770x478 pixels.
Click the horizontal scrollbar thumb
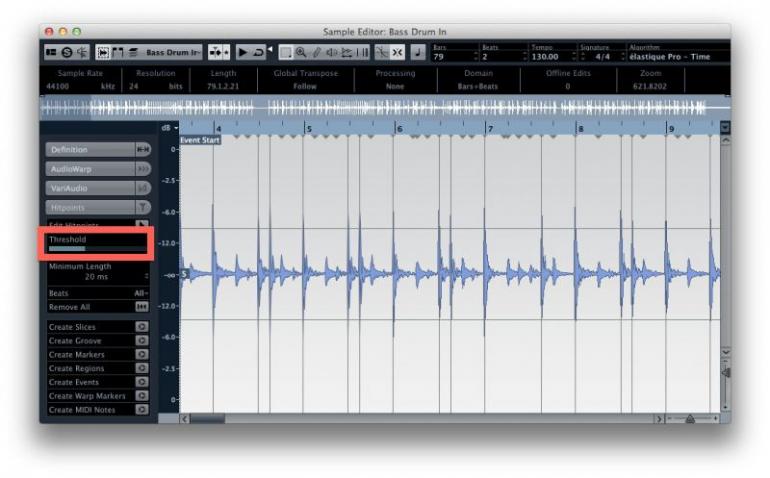coord(208,419)
